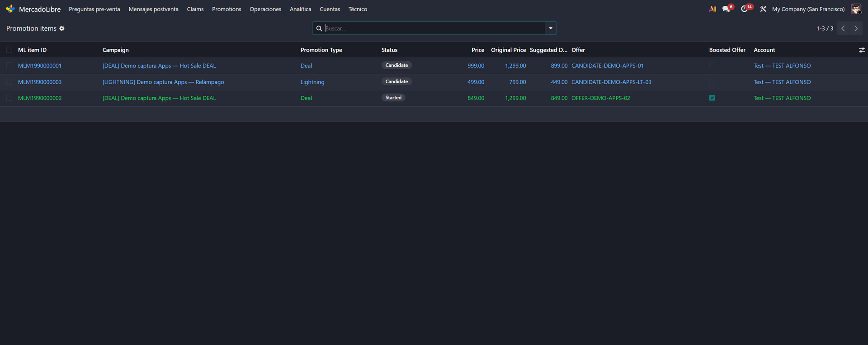
Task: Open the Claims menu
Action: click(x=195, y=9)
